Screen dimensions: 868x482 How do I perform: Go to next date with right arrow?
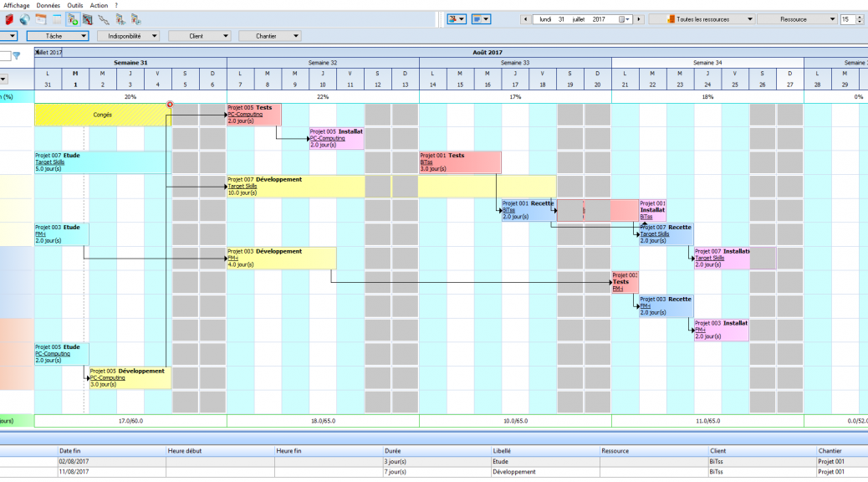point(639,19)
